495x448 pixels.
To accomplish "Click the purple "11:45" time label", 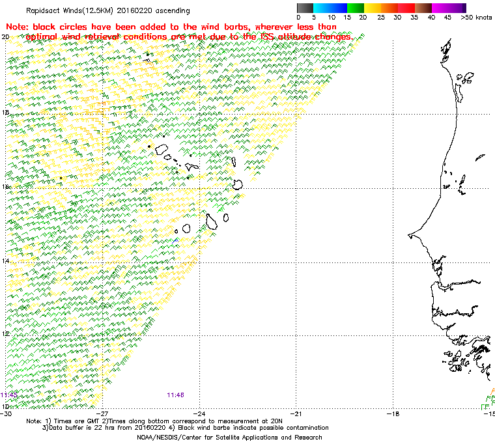I will click(x=8, y=395).
